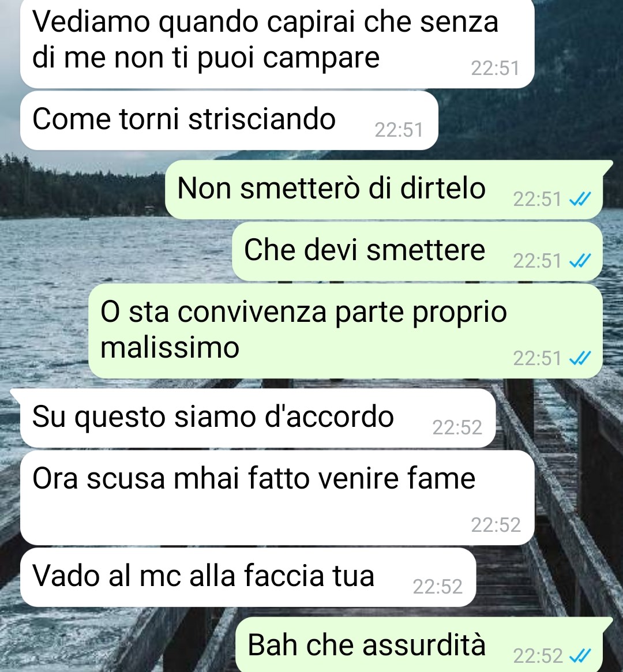623x672 pixels.
Task: Tap the 'Vado al mc alla faccia tua' message
Action: (x=248, y=577)
